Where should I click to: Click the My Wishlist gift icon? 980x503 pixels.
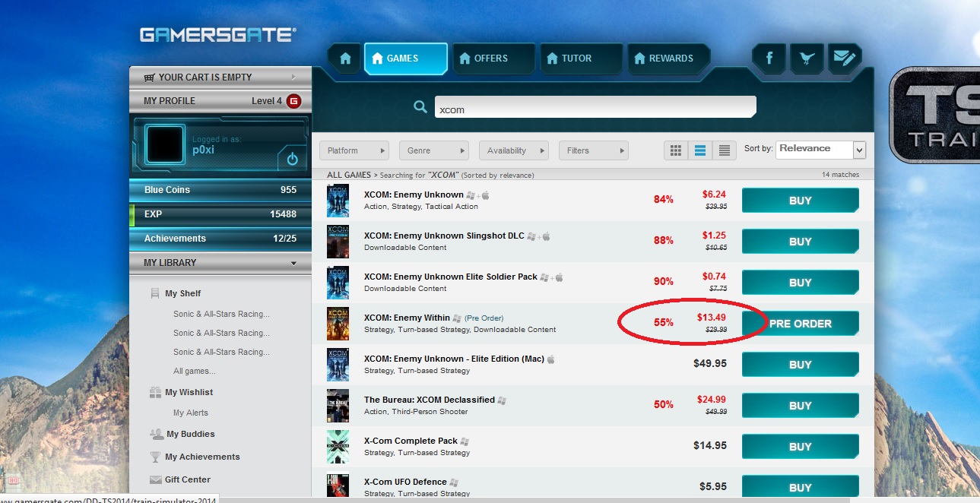pos(155,392)
